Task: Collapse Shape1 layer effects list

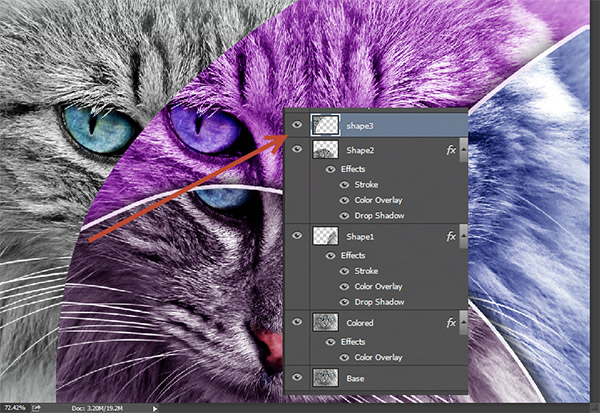Action: (x=464, y=236)
